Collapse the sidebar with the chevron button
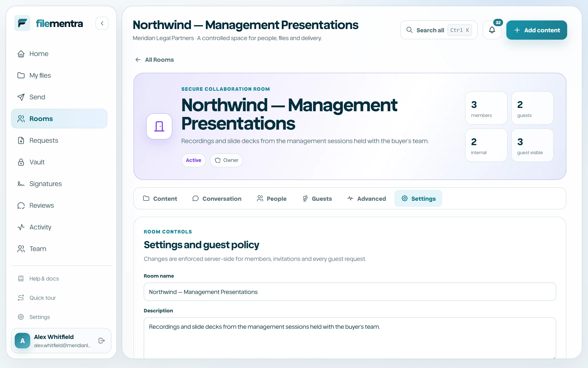 (x=102, y=23)
